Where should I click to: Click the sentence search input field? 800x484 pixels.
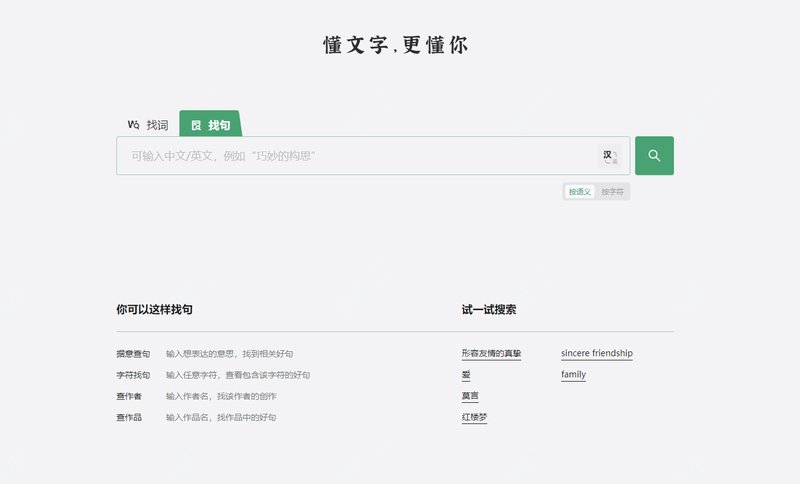coord(355,156)
